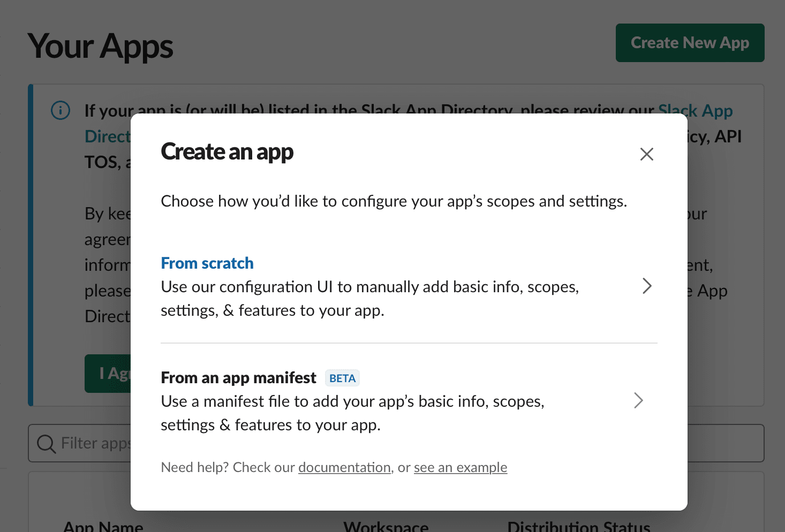Click the 'Use our configuration UI' description text

(x=370, y=299)
